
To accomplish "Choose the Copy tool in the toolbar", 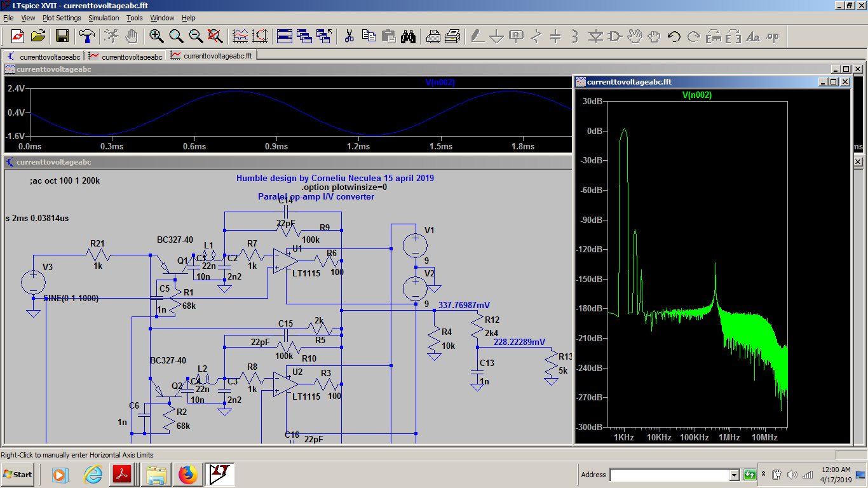I will point(369,36).
